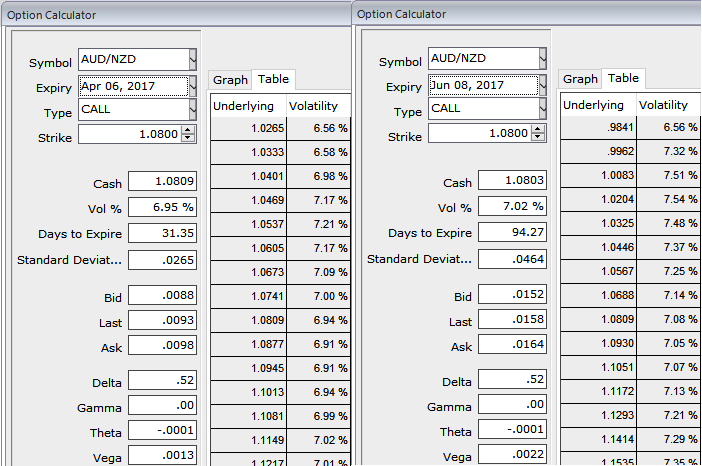702x466 pixels.
Task: Click Bid field showing .0152
Action: 513,295
